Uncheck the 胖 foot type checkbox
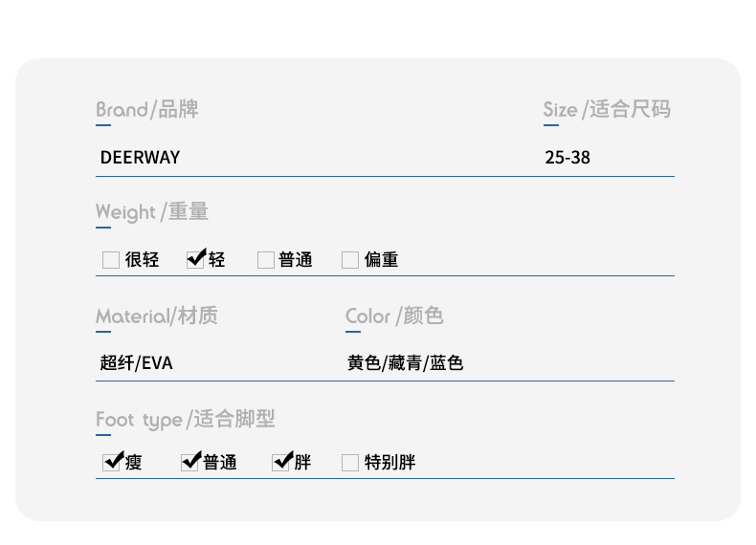Image resolution: width=756 pixels, height=545 pixels. 280,463
